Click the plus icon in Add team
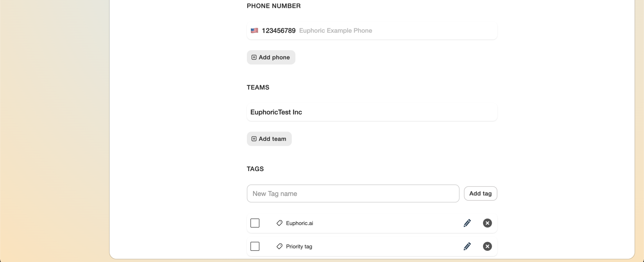Viewport: 644px width, 262px height. (x=254, y=139)
